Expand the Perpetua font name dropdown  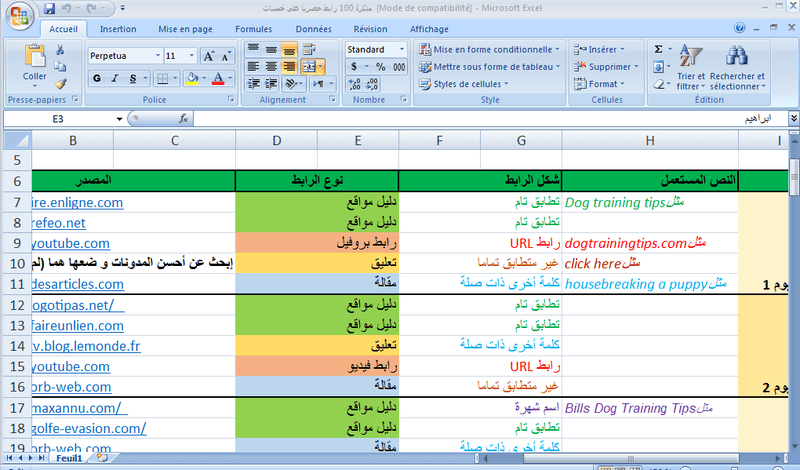pos(157,56)
